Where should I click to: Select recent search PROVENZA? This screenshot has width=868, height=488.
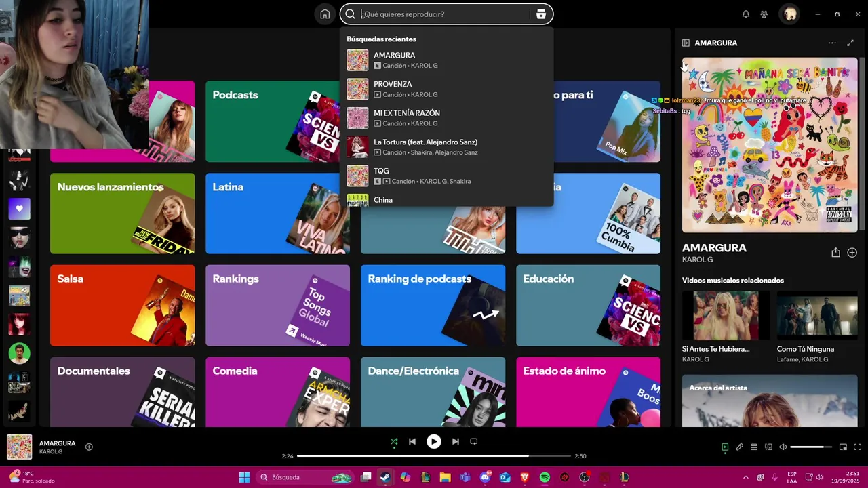446,89
